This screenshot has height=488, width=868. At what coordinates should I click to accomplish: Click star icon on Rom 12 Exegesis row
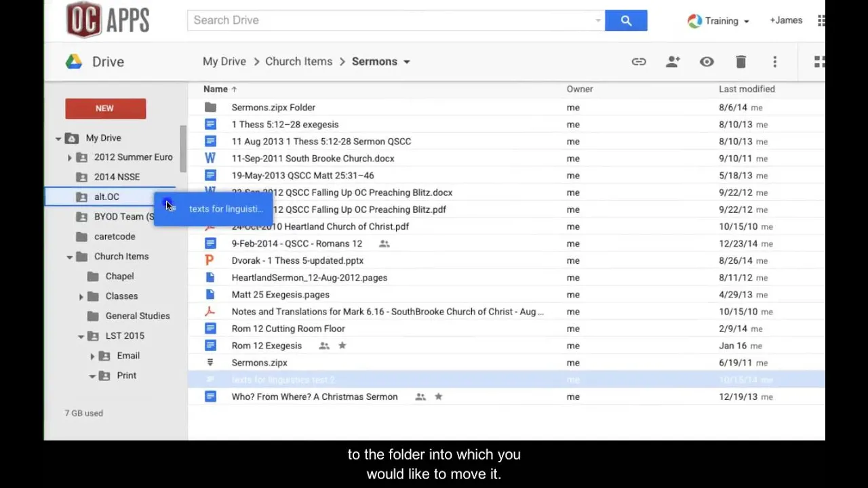(x=342, y=346)
